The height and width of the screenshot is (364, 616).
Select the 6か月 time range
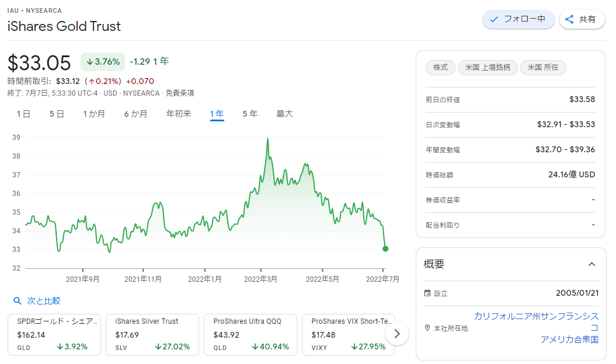pyautogui.click(x=135, y=114)
